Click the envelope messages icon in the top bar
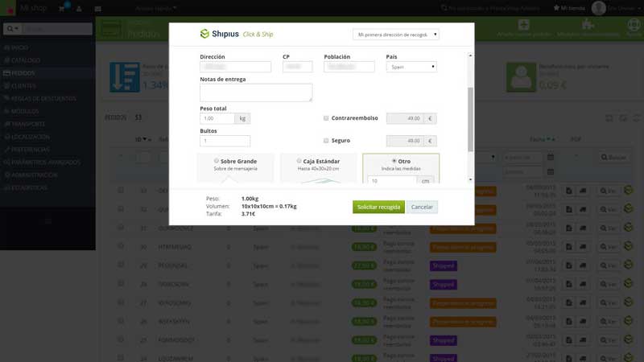The height and width of the screenshot is (362, 644). (97, 8)
